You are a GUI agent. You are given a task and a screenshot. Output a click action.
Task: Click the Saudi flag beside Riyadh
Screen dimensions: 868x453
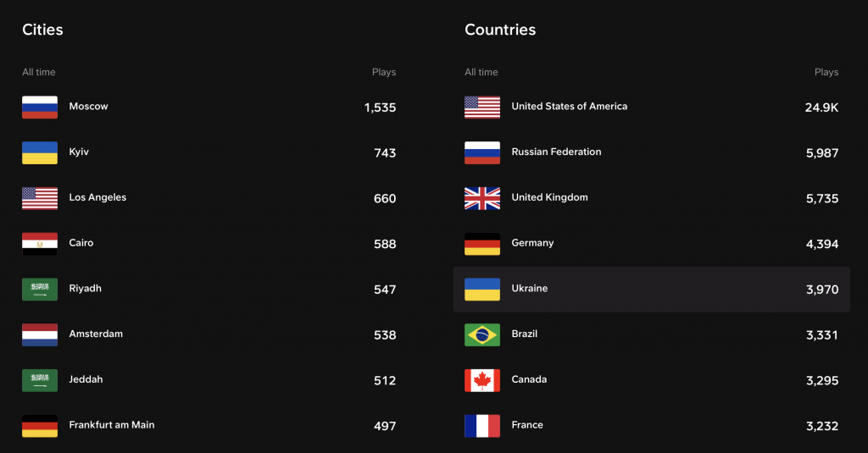point(40,290)
